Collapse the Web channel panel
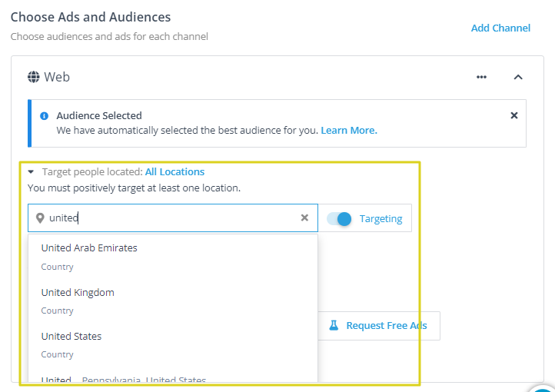 point(518,77)
